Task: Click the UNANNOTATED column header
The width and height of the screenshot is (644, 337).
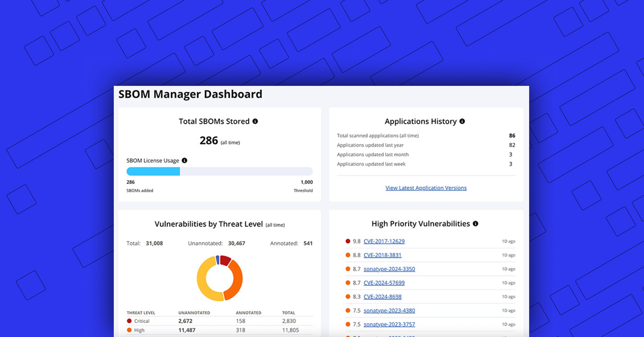Action: click(x=194, y=313)
